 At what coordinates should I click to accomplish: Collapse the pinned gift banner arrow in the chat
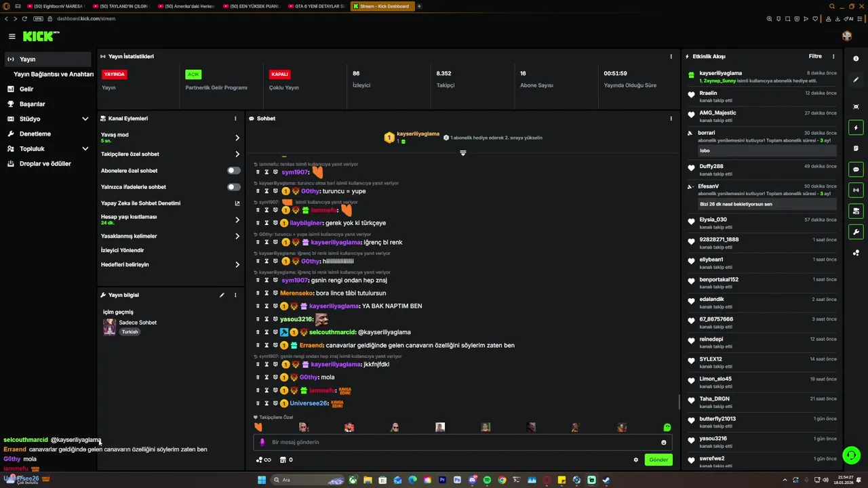tap(463, 153)
